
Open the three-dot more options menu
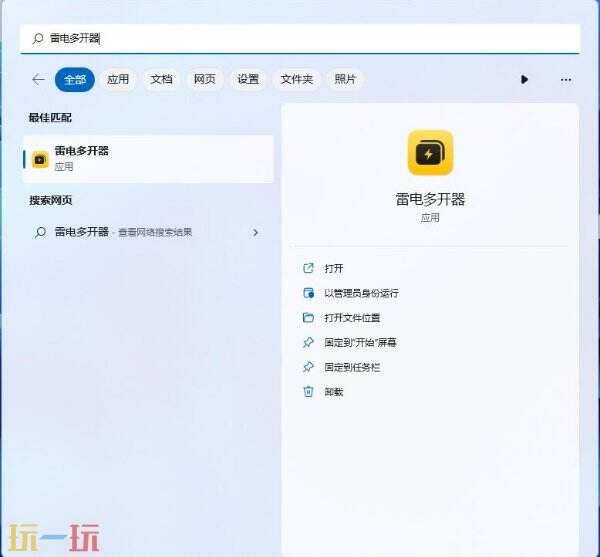click(x=566, y=80)
